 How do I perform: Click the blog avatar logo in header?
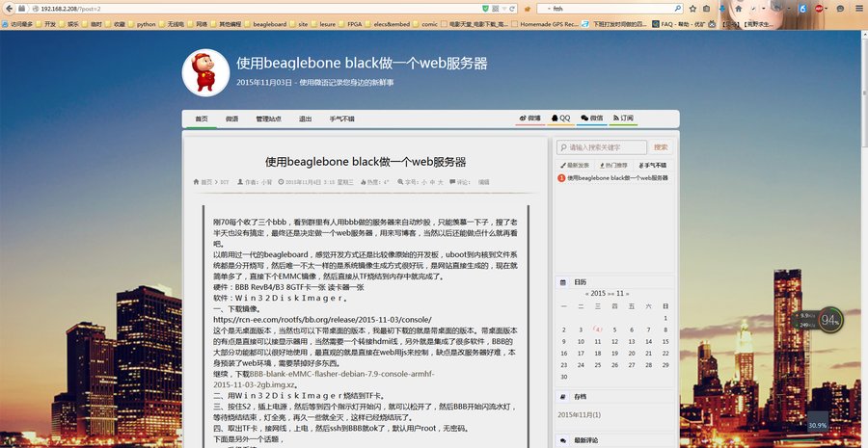click(204, 72)
